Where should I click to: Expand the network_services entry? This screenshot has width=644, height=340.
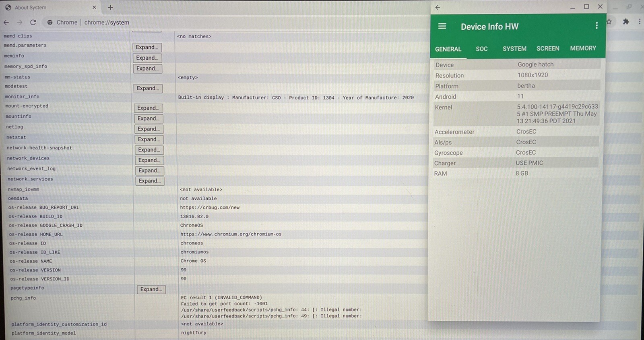pos(150,181)
